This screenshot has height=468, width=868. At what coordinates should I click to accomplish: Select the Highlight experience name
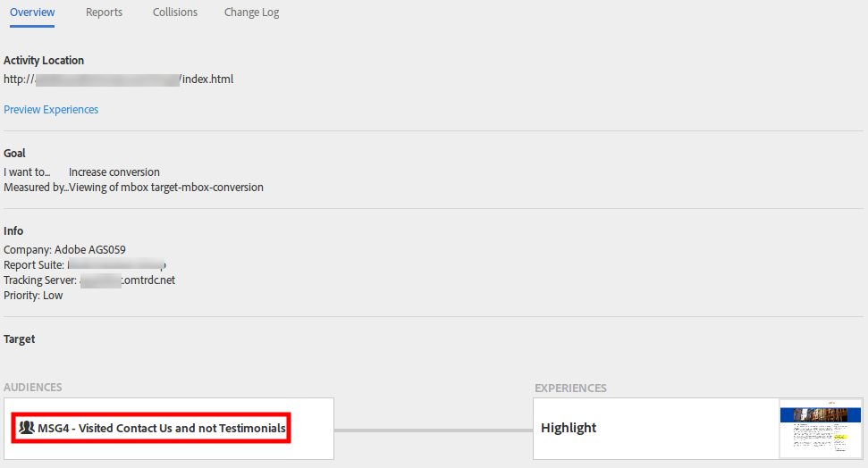coord(569,428)
